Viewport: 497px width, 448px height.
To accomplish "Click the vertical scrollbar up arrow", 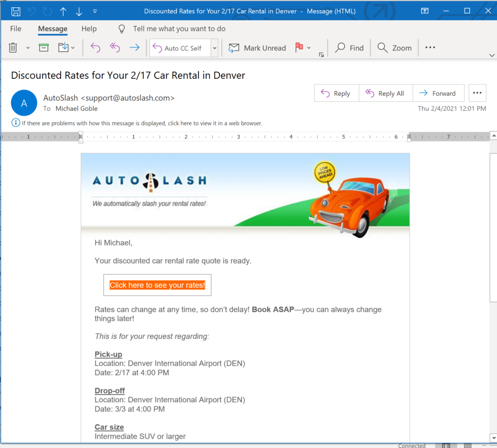I will 494,136.
